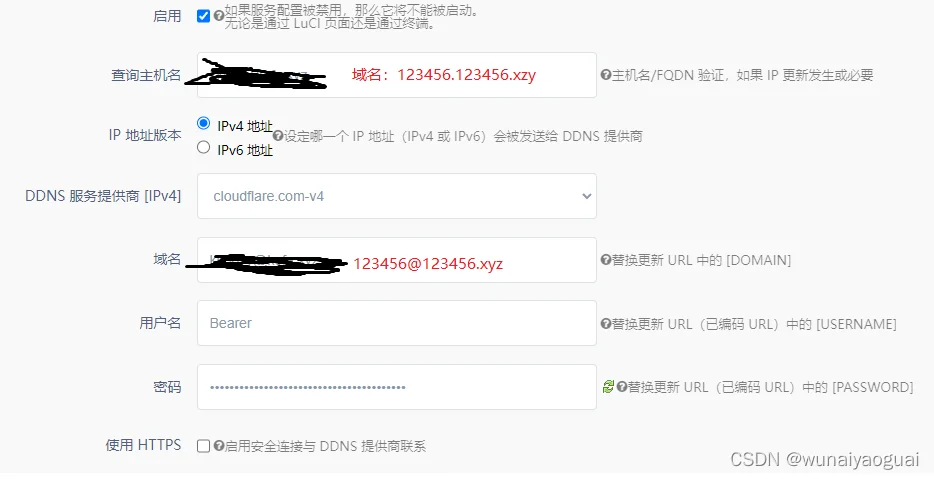Click the help icon beside the 使用 HTTPS description

[219, 446]
